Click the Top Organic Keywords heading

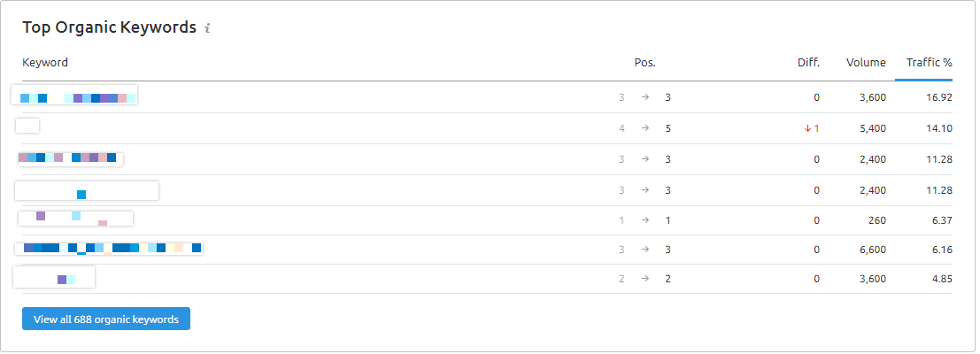coord(110,27)
